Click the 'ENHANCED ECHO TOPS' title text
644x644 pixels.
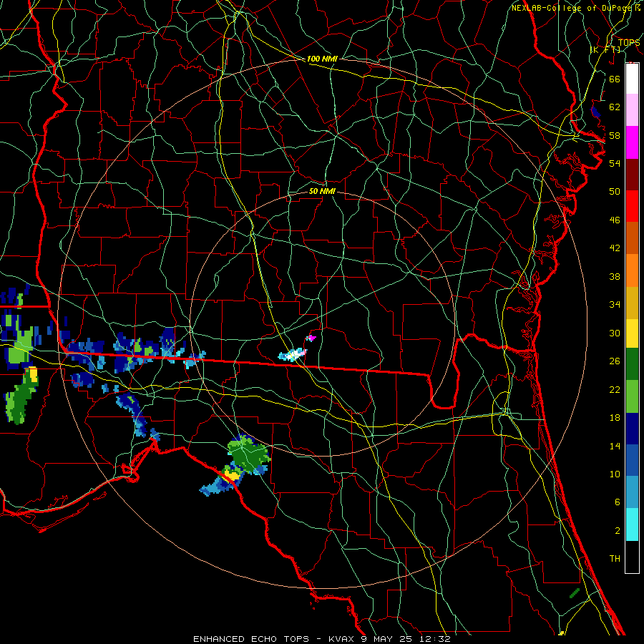pos(251,639)
